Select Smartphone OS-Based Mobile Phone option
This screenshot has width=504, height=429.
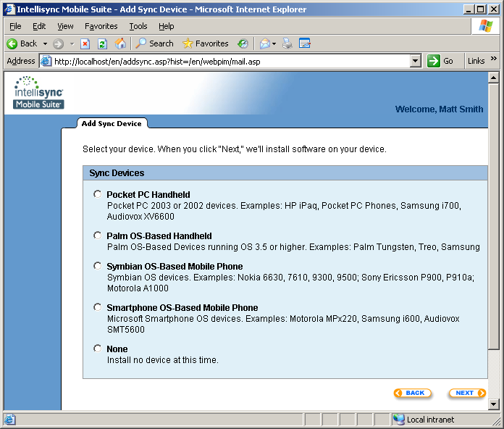97,307
